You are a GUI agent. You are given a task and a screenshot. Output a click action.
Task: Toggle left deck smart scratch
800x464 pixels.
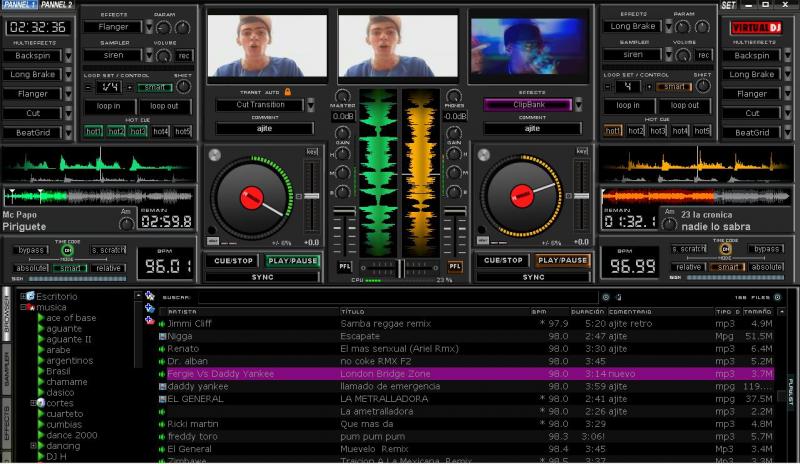[108, 250]
